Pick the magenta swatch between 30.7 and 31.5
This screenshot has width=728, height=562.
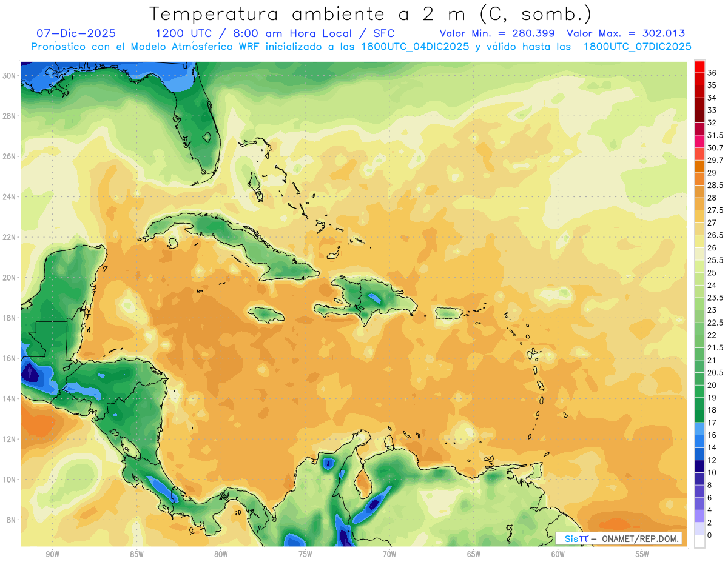pyautogui.click(x=699, y=141)
